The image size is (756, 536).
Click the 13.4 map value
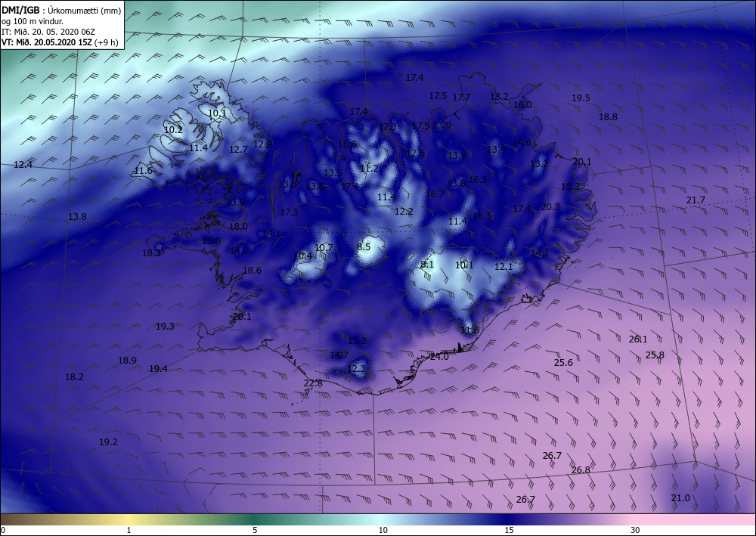(x=496, y=150)
